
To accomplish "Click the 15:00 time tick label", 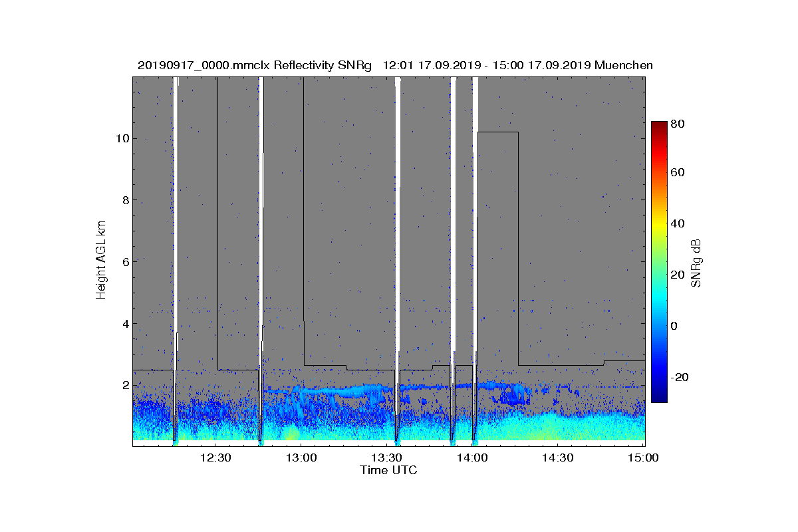I will (x=643, y=458).
